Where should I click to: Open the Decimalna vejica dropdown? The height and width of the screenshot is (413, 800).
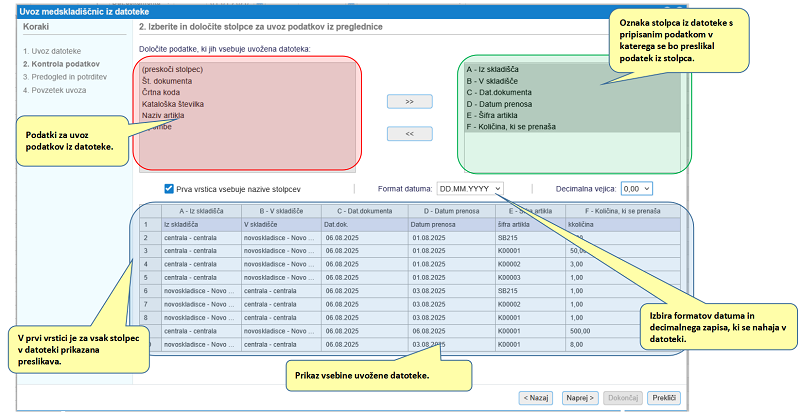[636, 188]
